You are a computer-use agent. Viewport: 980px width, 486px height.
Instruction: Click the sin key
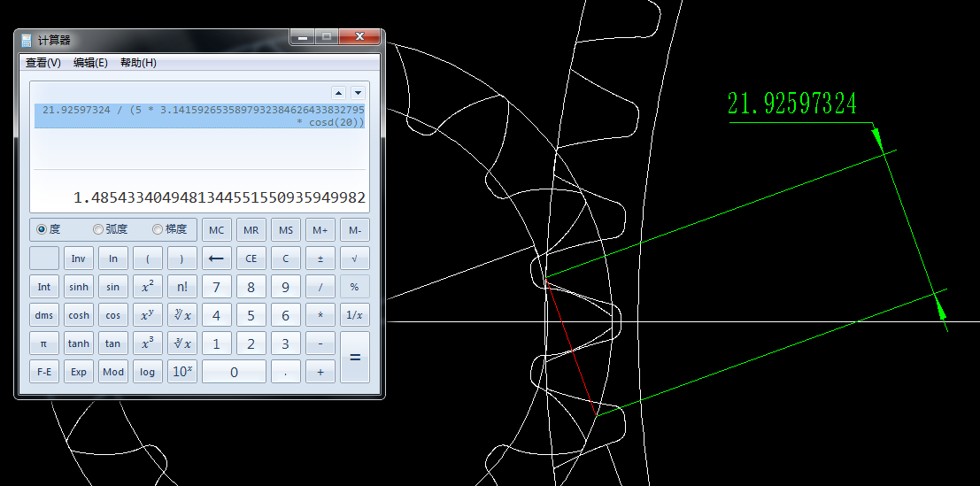click(x=113, y=287)
